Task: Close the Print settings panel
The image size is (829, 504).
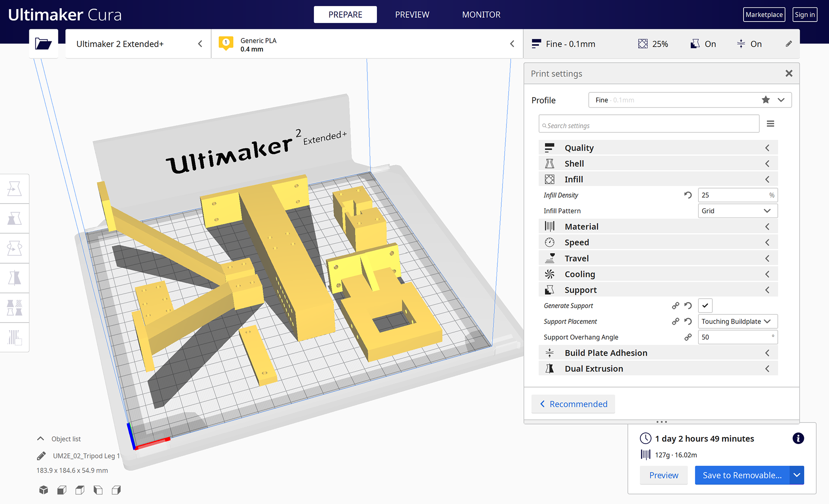Action: (x=788, y=73)
